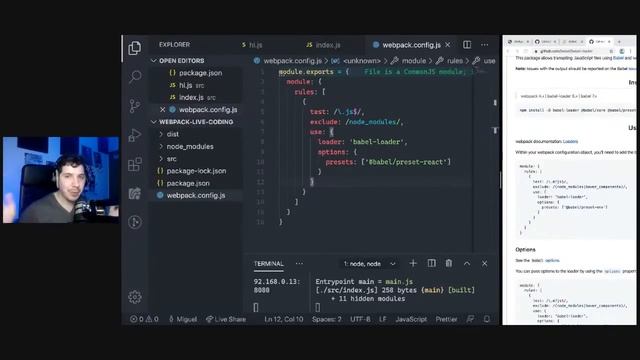Select the TERMINAL panel tab
640x360 pixels.
pos(268,264)
